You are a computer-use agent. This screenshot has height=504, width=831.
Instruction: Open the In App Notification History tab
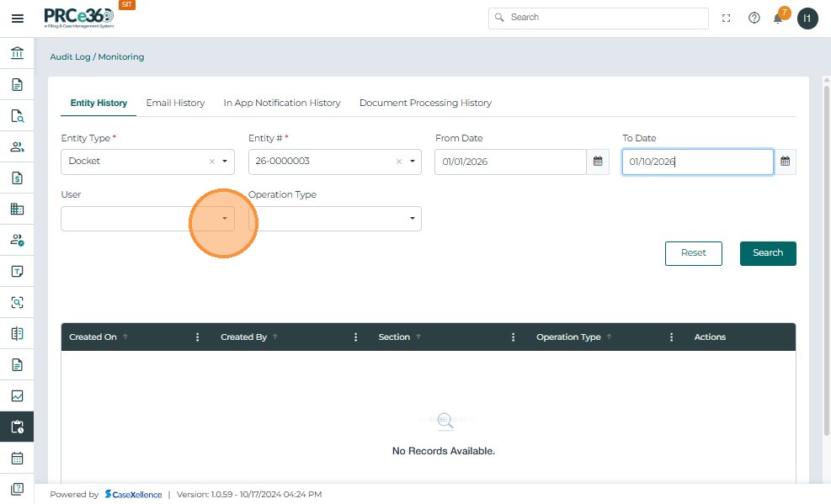[x=282, y=103]
